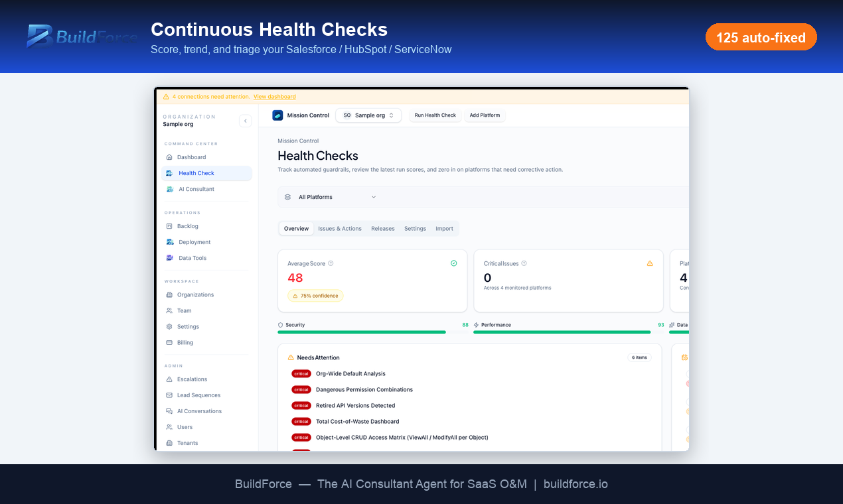Click Add Platform button
The width and height of the screenshot is (843, 504).
[x=485, y=115]
